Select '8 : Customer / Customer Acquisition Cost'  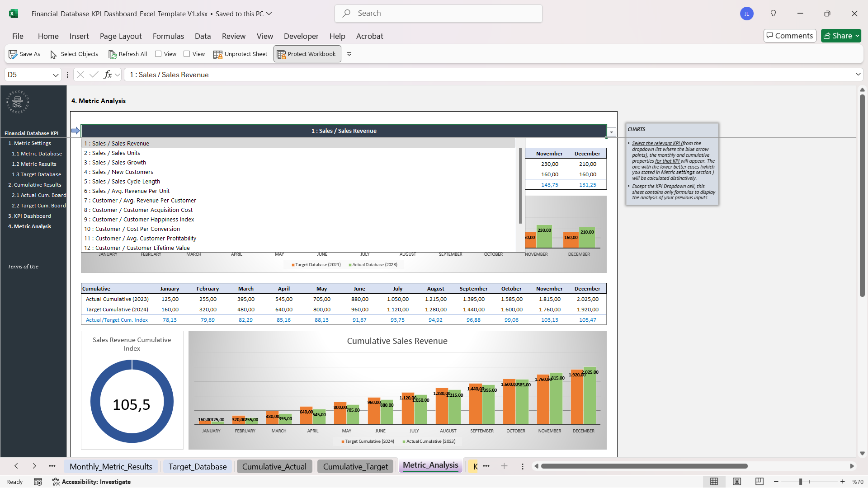pyautogui.click(x=298, y=210)
